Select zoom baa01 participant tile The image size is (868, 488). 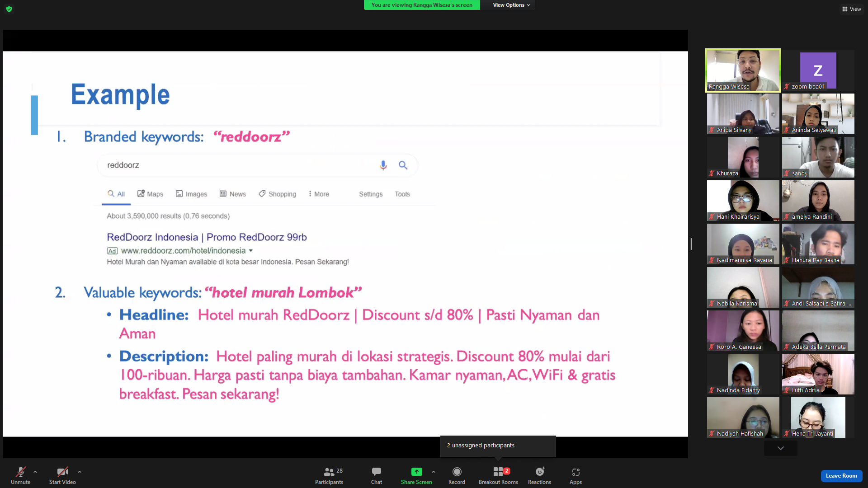coord(818,70)
